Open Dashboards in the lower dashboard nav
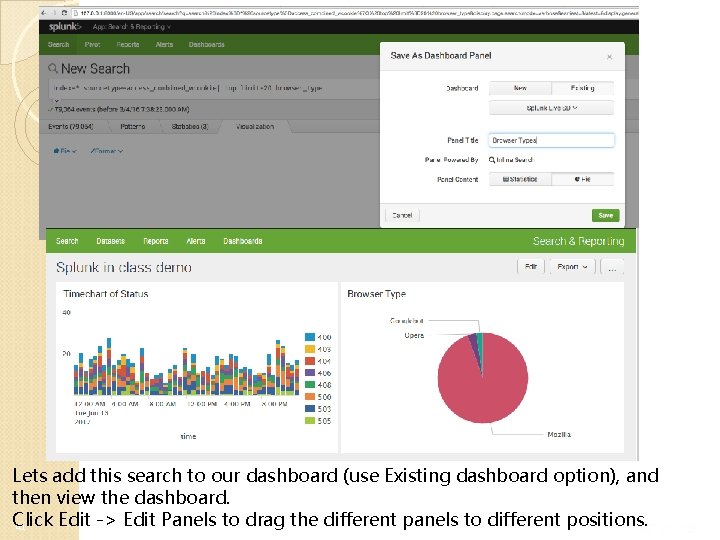The width and height of the screenshot is (720, 540). [x=243, y=241]
